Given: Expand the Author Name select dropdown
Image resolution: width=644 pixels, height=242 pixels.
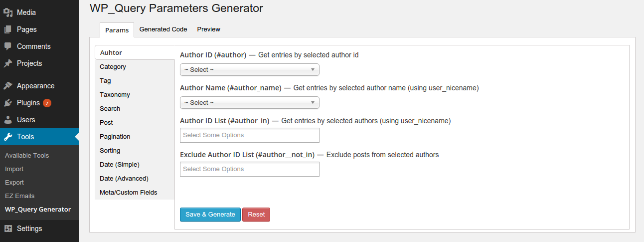Looking at the screenshot, I should coord(249,103).
